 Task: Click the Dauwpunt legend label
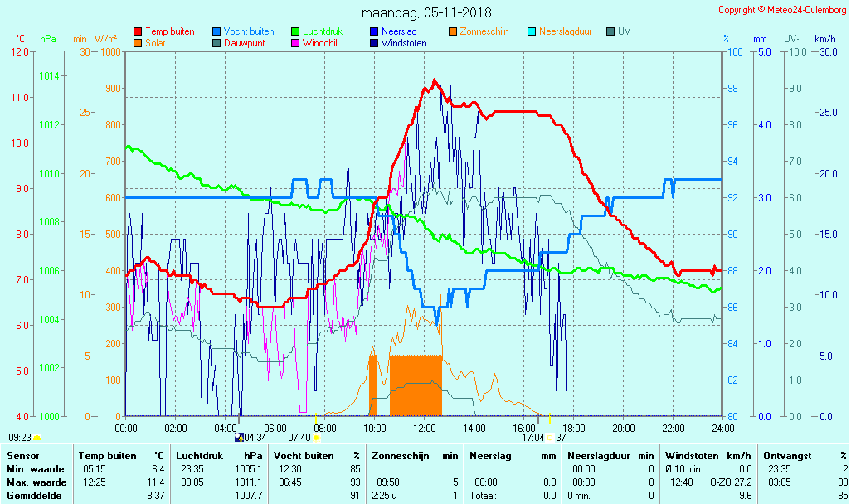click(244, 43)
